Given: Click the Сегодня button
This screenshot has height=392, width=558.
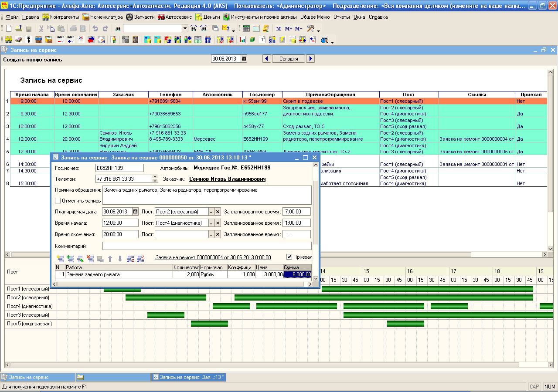Looking at the screenshot, I should coord(289,58).
